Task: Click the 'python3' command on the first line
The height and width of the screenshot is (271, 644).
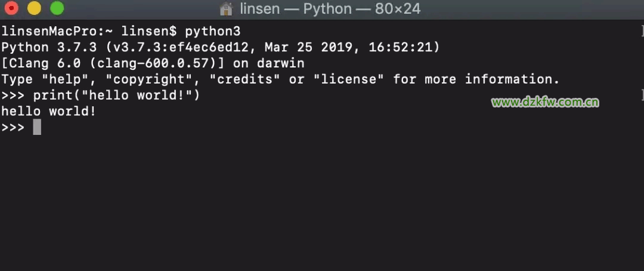Action: click(x=213, y=31)
